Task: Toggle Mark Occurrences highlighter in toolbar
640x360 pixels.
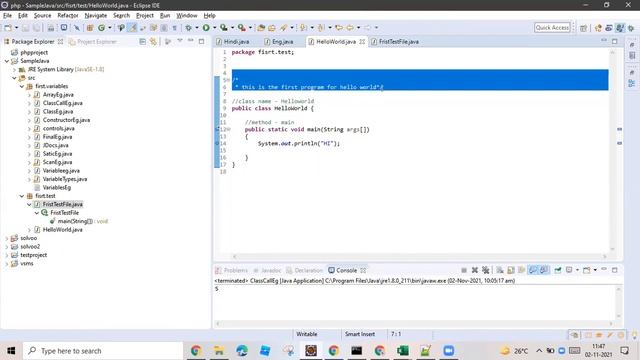Action: point(132,28)
